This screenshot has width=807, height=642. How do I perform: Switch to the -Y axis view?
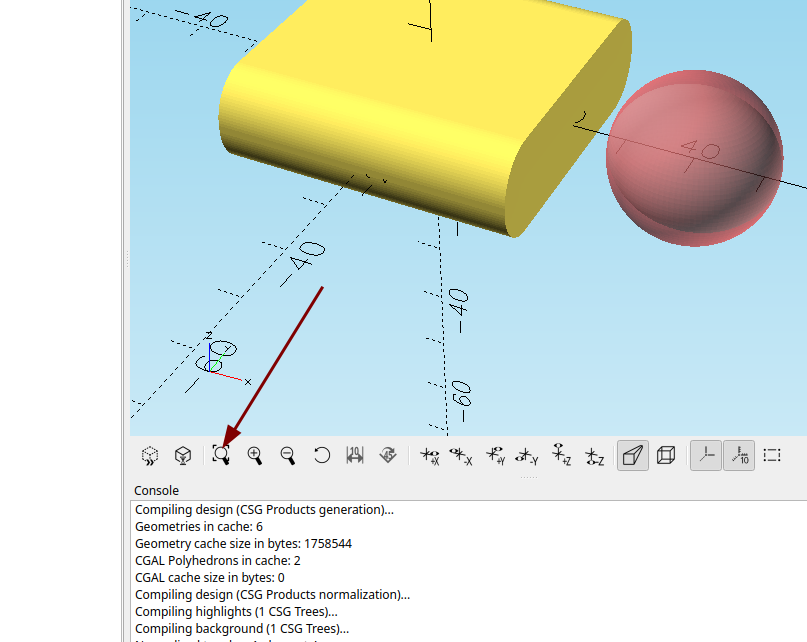(x=527, y=456)
